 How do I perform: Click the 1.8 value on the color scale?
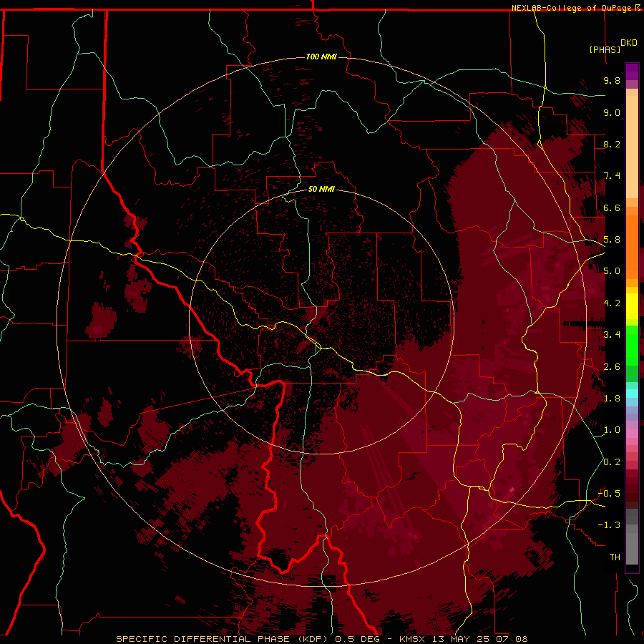coord(612,399)
